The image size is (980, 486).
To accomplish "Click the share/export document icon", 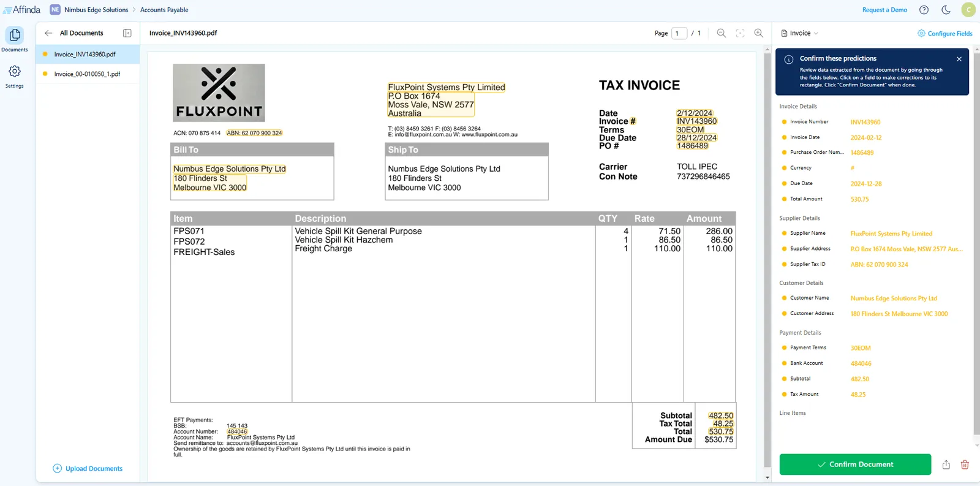I will 946,465.
